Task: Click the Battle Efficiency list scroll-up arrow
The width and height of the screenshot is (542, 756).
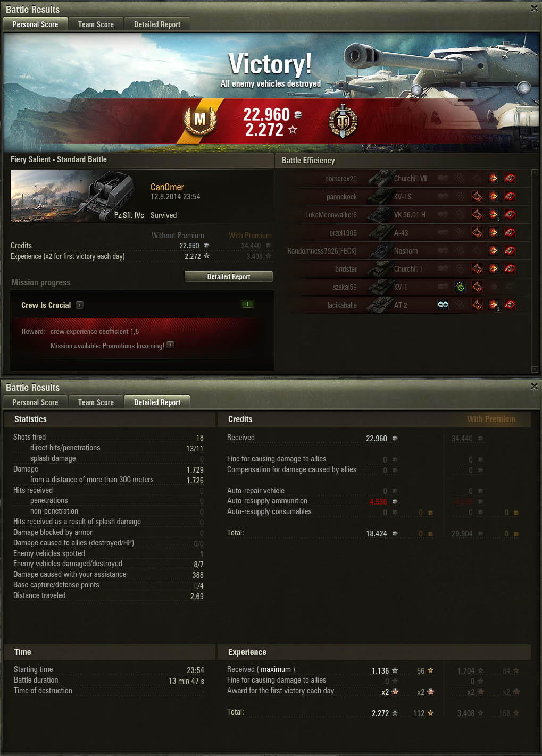Action: point(535,172)
